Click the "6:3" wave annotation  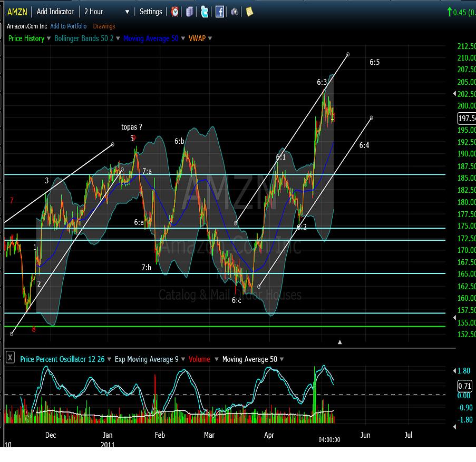322,82
